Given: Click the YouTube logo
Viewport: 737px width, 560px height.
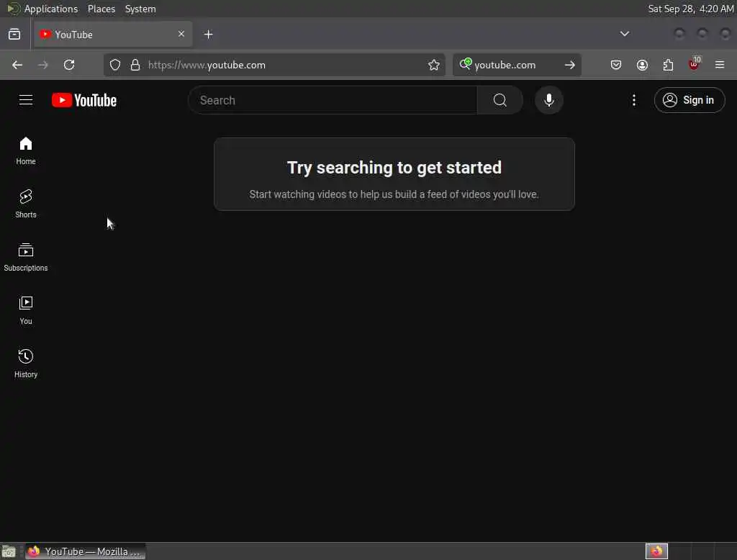Looking at the screenshot, I should (84, 100).
